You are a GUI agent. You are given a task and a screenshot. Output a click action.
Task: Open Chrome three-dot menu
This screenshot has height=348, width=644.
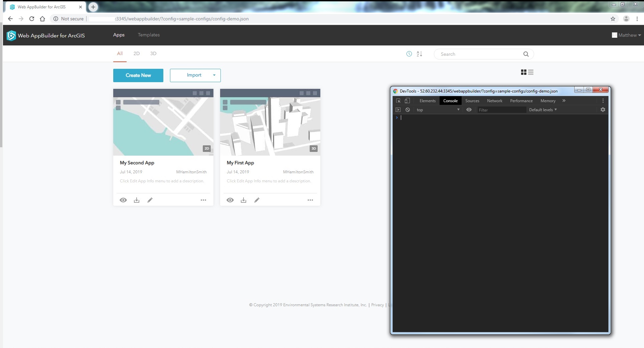[x=637, y=19]
